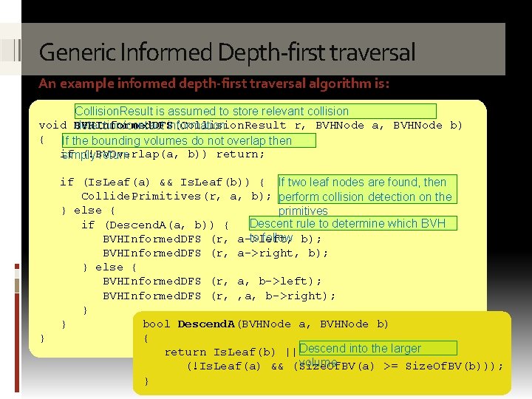Click the line 'BVHInformedDFS (r, a, b->left);'
Screen dimensions: 532x399
tap(212, 282)
